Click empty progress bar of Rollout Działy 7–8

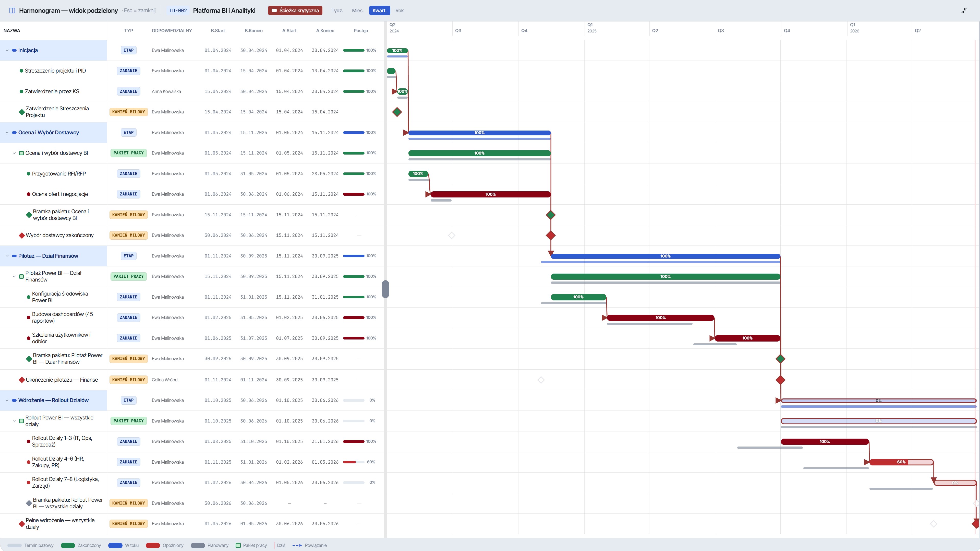click(354, 483)
